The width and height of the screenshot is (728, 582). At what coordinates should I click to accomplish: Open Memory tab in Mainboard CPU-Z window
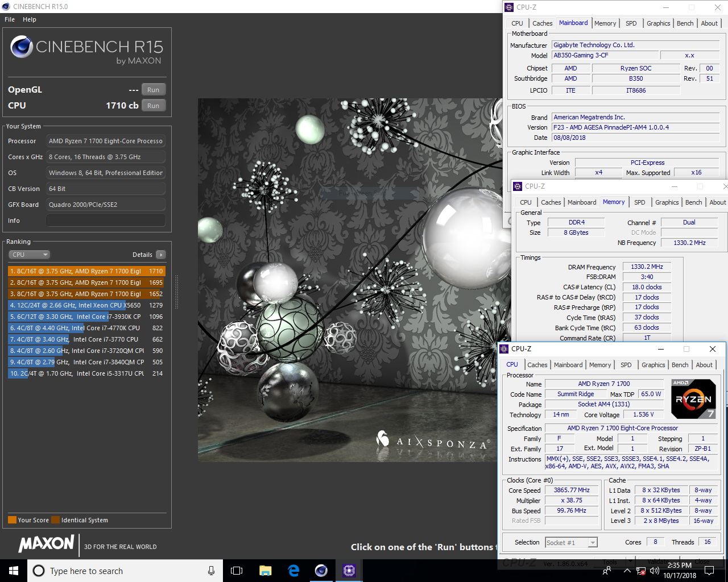pos(605,23)
